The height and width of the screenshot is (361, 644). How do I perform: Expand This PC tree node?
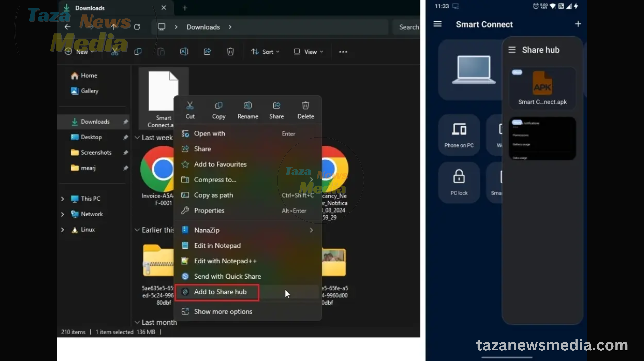[63, 199]
